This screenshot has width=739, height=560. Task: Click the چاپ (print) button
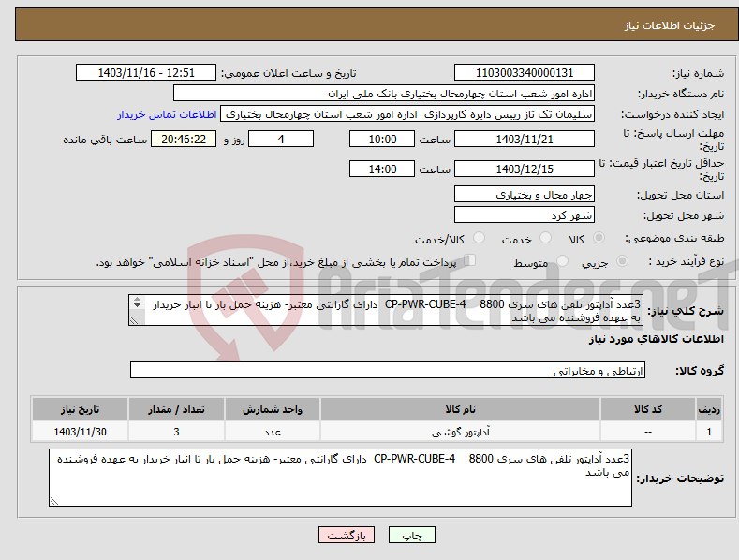(411, 535)
